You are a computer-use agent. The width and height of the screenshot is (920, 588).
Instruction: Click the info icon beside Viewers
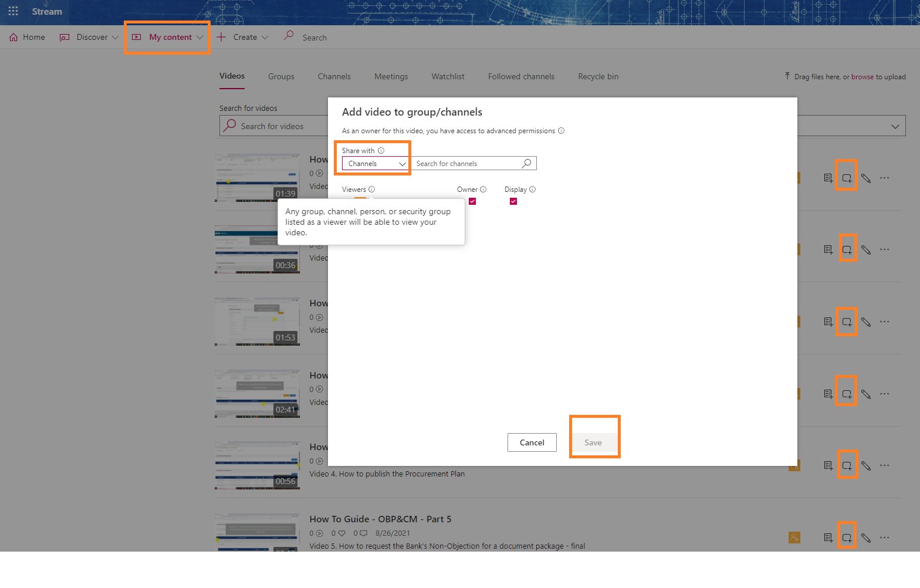371,190
